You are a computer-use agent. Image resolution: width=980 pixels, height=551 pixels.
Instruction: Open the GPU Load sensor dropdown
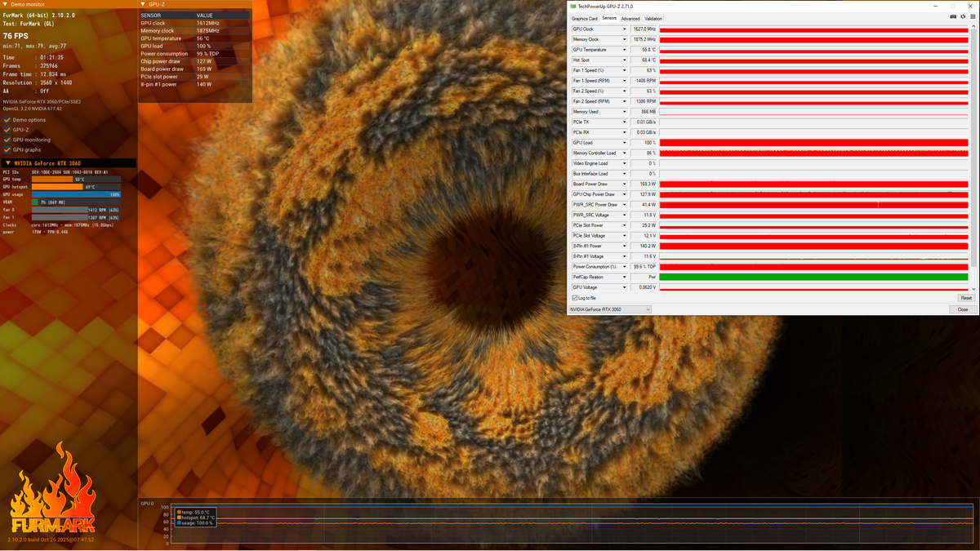(625, 143)
